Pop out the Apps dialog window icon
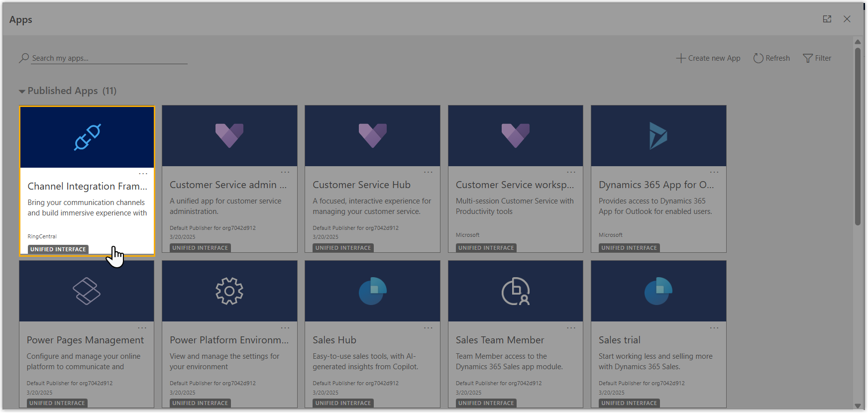The image size is (868, 413). coord(827,19)
